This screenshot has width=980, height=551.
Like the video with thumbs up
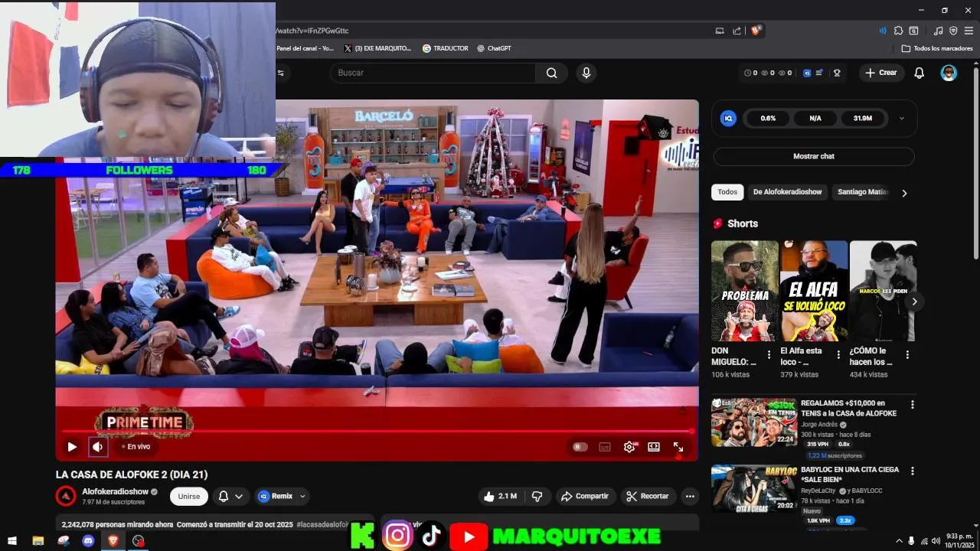point(501,496)
